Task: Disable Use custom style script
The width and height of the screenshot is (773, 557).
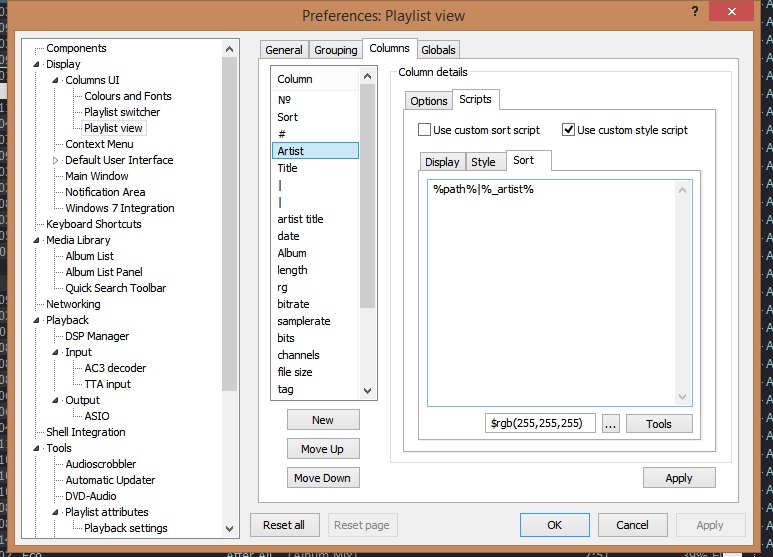Action: coord(569,130)
